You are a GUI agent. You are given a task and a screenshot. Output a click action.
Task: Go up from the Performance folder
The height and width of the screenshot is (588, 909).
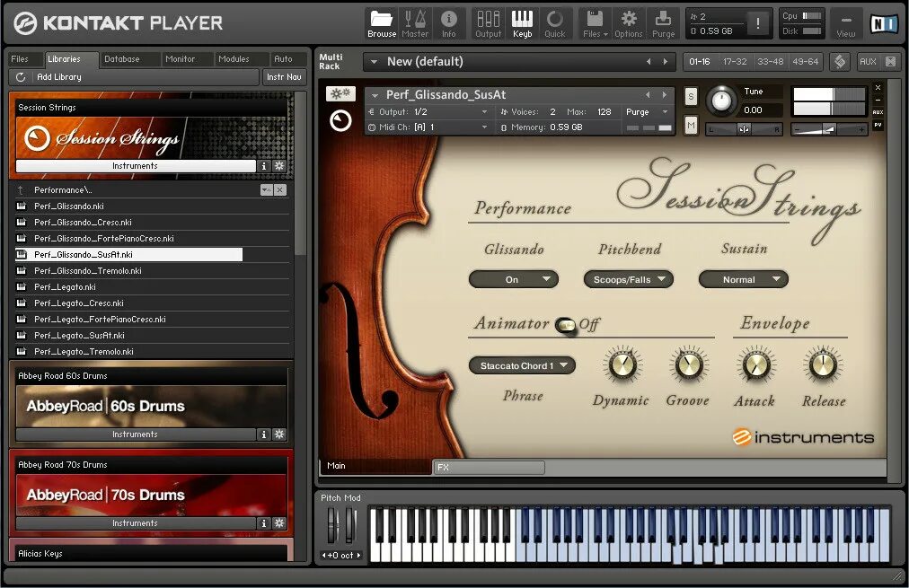click(x=21, y=190)
